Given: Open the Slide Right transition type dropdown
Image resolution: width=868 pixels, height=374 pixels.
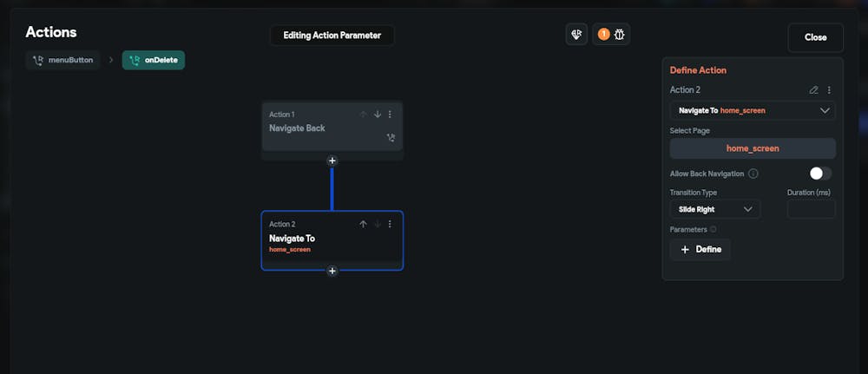Looking at the screenshot, I should [715, 209].
